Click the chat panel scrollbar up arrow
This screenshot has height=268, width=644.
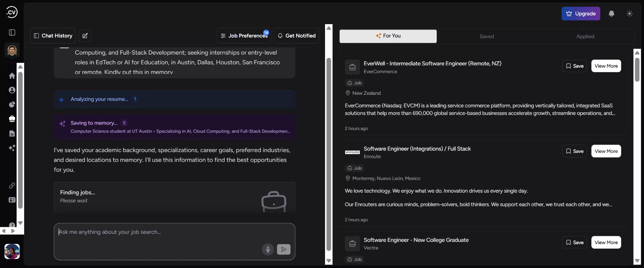(329, 28)
